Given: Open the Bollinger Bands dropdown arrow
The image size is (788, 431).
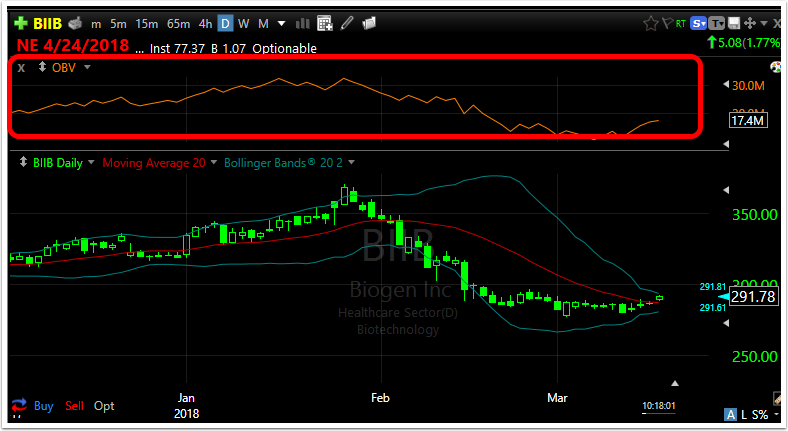Looking at the screenshot, I should point(351,162).
